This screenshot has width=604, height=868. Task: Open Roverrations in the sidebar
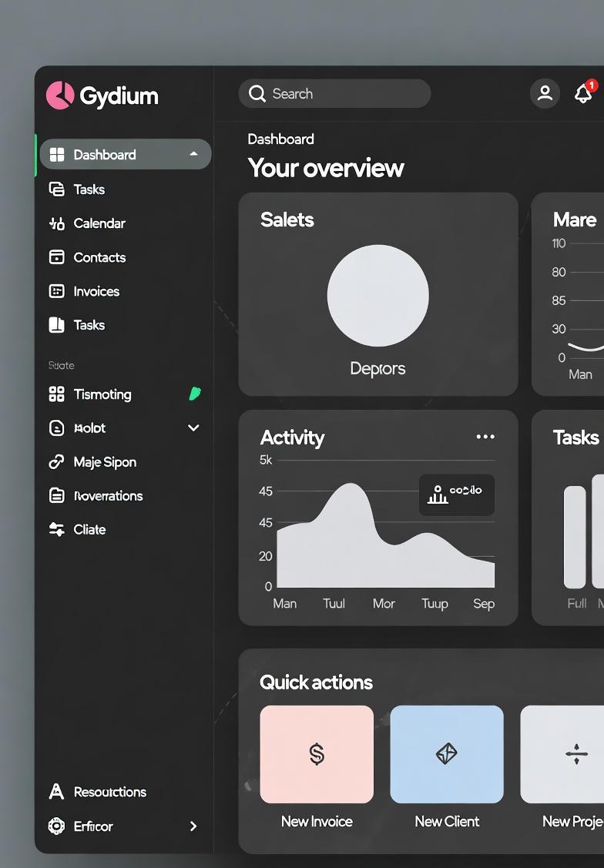pyautogui.click(x=108, y=496)
